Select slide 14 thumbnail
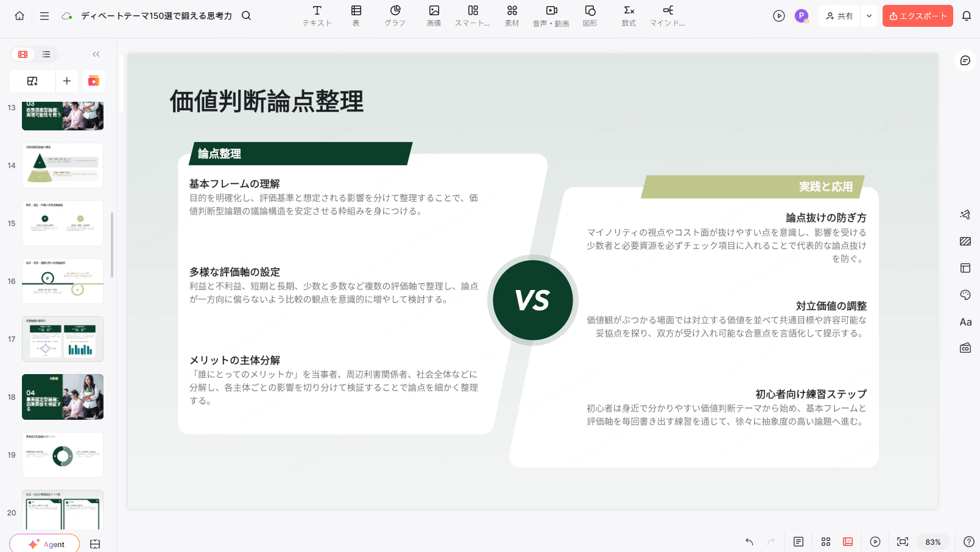 coord(63,165)
